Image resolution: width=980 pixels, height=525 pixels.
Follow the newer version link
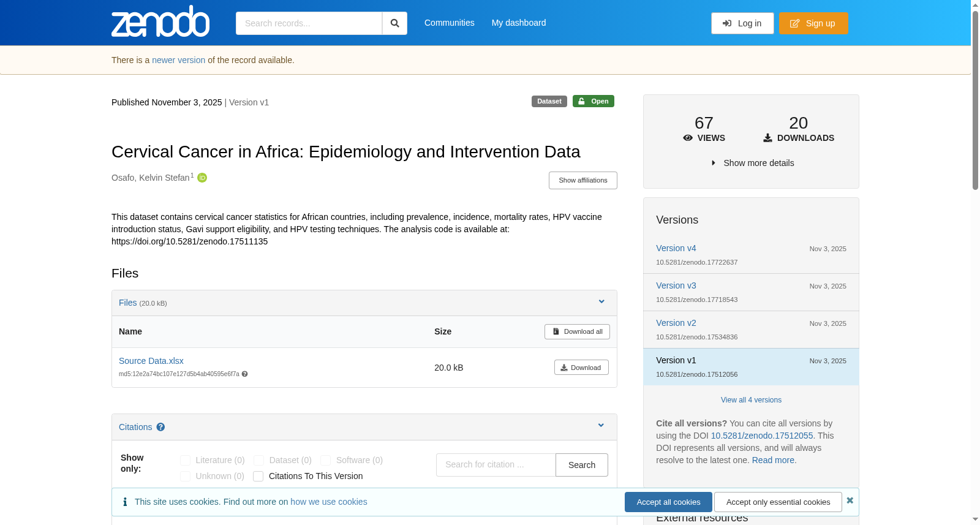[x=178, y=60]
